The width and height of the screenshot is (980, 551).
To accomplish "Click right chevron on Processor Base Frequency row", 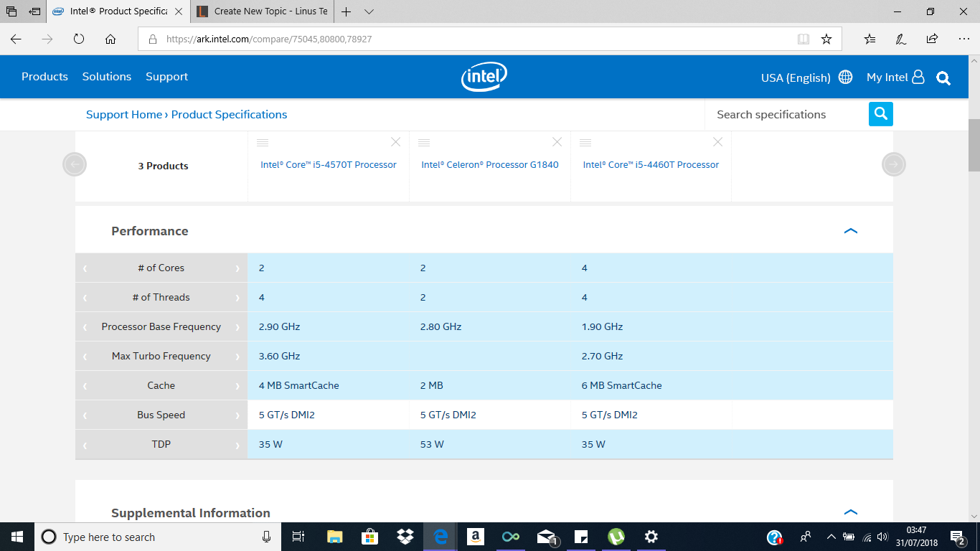I will coord(237,327).
